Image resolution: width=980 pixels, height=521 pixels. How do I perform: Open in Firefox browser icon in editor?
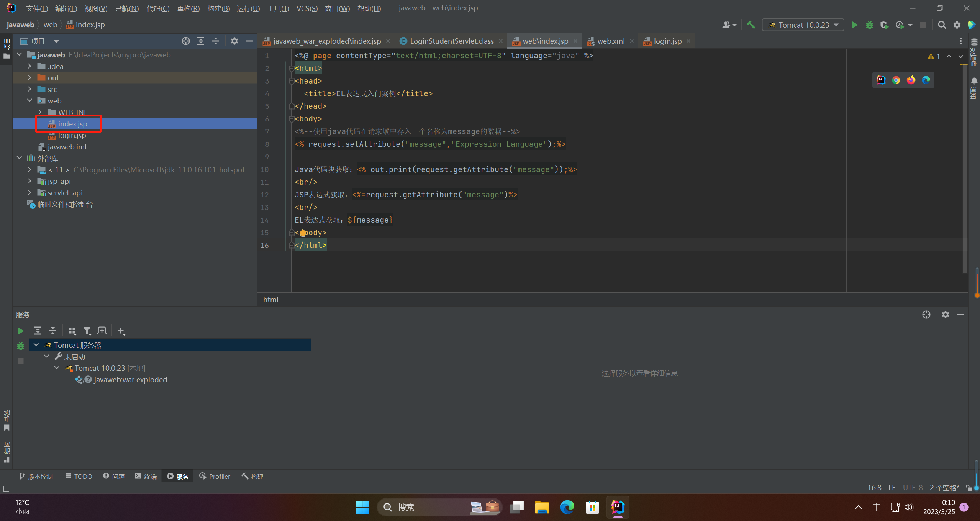[911, 80]
